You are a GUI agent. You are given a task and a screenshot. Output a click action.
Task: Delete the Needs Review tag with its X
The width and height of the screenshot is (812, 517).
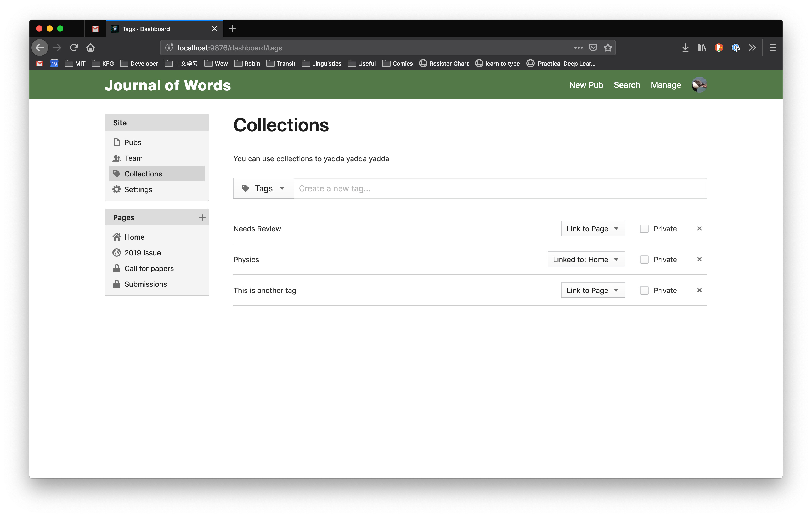pyautogui.click(x=699, y=228)
